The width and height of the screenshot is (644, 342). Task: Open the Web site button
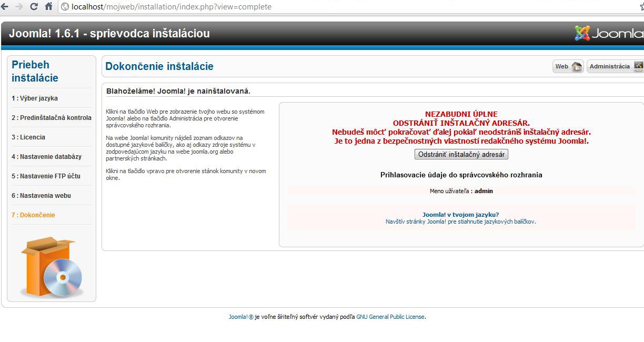[568, 66]
